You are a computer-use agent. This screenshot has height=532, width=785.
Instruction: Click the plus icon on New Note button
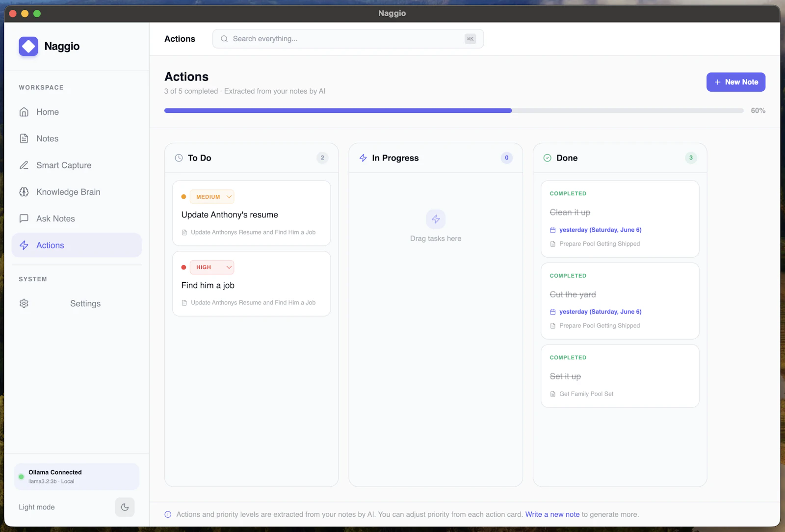[x=717, y=82]
